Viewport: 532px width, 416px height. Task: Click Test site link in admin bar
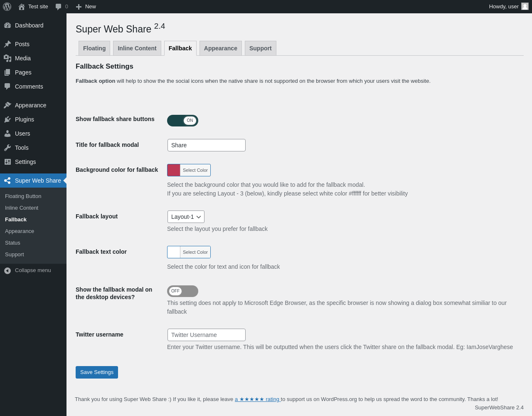tap(38, 7)
